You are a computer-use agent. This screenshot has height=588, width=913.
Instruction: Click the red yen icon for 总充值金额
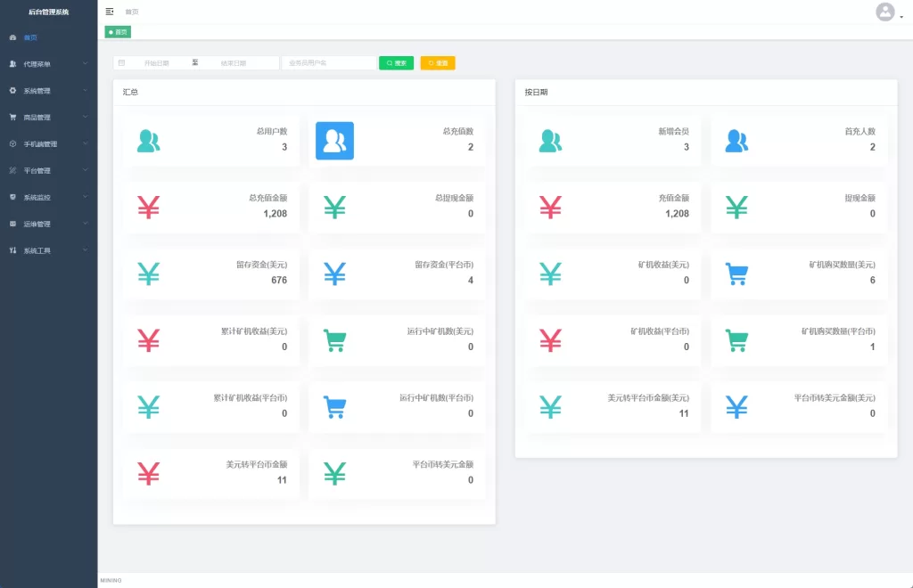pyautogui.click(x=149, y=207)
